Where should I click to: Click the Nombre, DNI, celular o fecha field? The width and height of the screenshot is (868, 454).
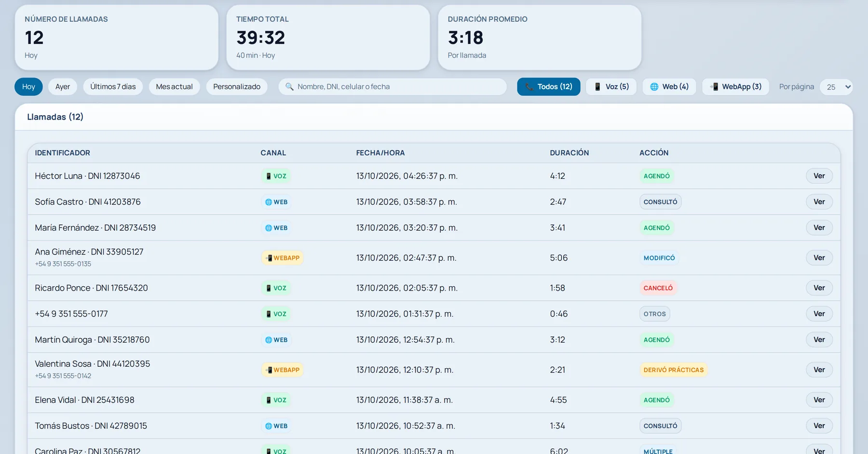(x=393, y=87)
